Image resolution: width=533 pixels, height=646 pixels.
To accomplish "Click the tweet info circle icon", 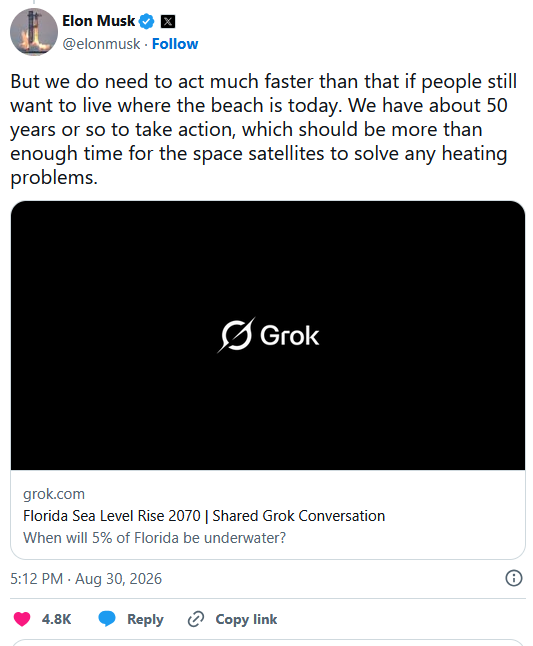I will (x=514, y=578).
